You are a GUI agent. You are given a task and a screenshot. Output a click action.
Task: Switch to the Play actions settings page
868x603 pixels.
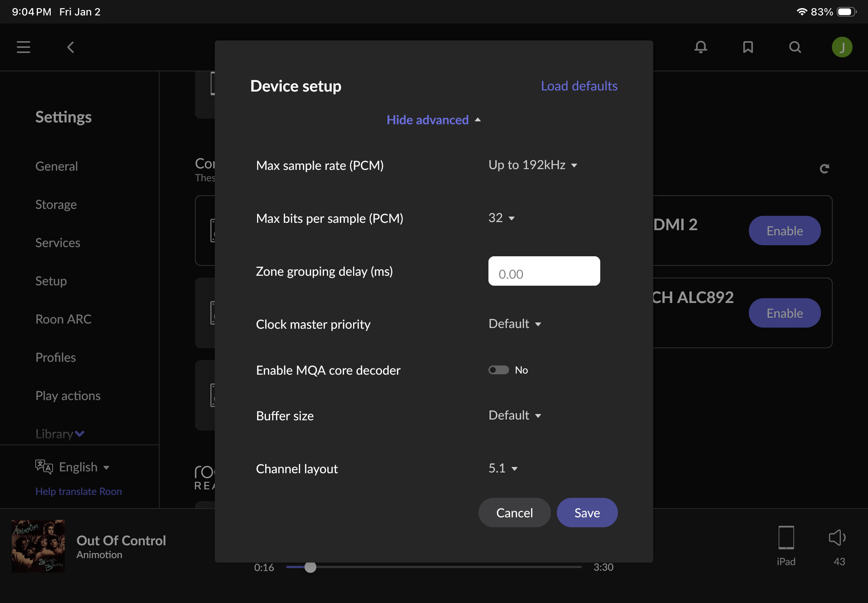tap(68, 395)
